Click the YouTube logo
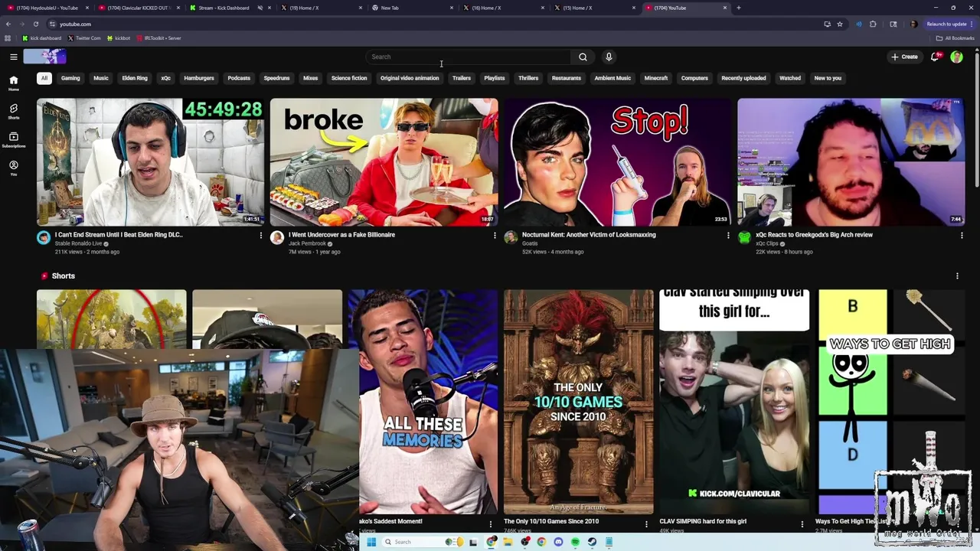The image size is (980, 551). [x=44, y=57]
